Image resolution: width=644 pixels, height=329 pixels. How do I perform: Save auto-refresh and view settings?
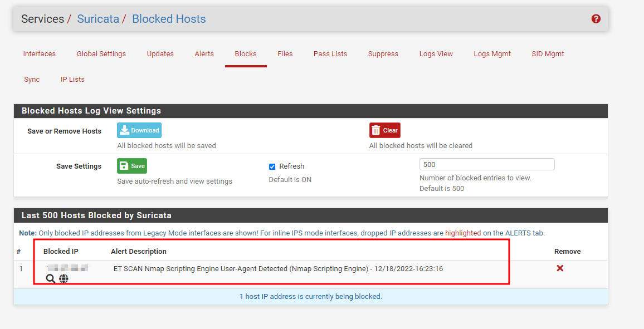(132, 166)
